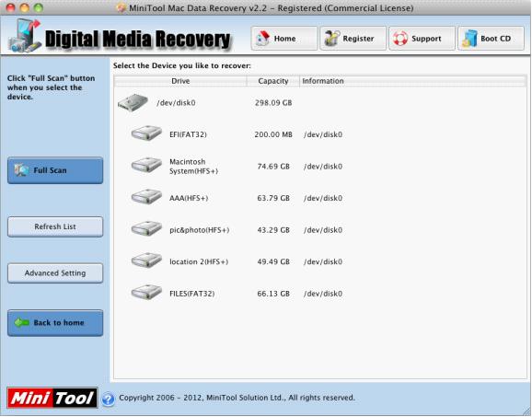Select the location 2(HFS+) drive icon
The width and height of the screenshot is (532, 417).
(146, 260)
